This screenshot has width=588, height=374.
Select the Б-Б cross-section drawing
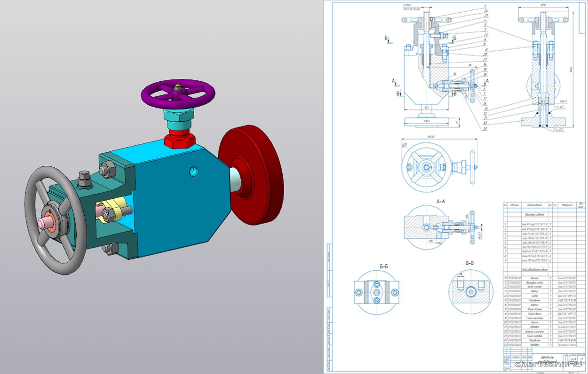(376, 292)
